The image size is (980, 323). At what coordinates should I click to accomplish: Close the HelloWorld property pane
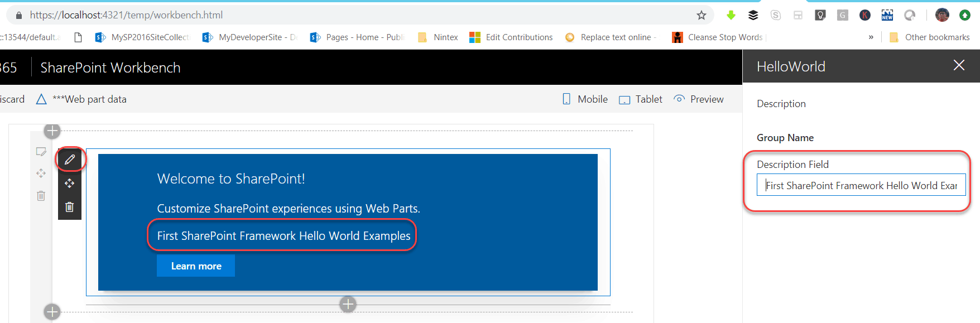(959, 65)
